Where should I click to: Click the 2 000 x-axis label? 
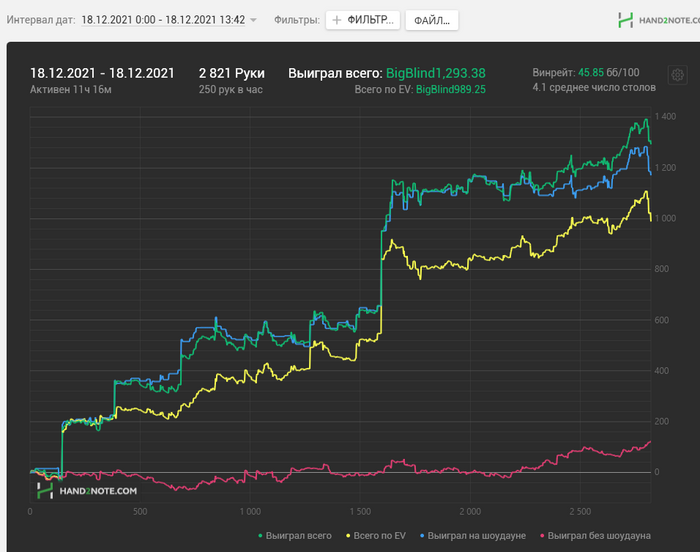click(x=470, y=511)
